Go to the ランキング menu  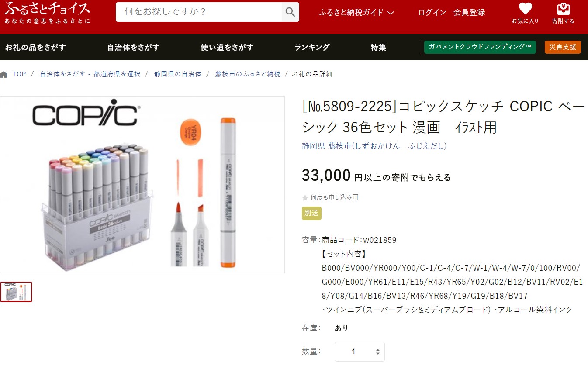(x=312, y=47)
